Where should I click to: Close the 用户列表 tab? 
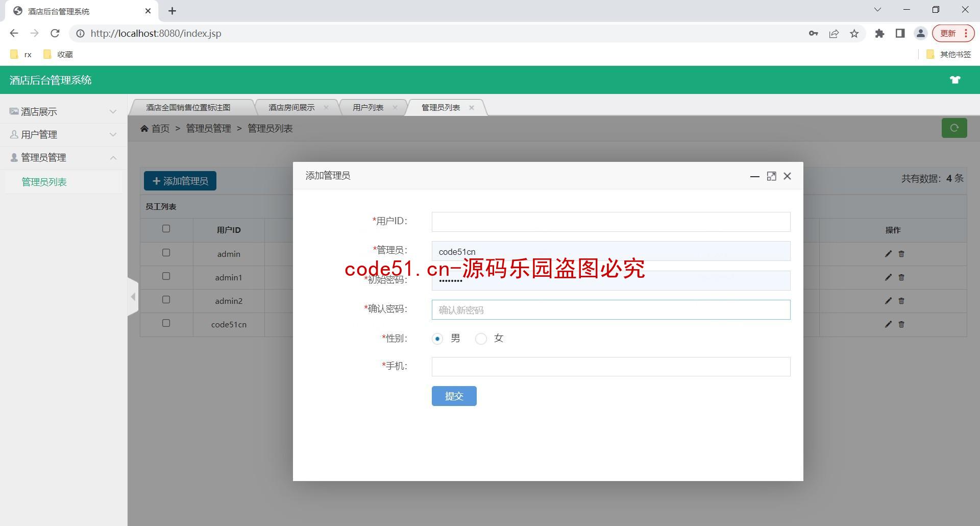pos(395,107)
